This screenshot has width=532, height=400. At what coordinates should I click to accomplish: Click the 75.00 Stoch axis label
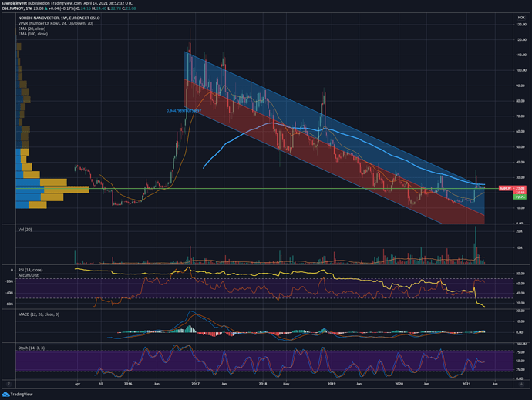point(520,352)
